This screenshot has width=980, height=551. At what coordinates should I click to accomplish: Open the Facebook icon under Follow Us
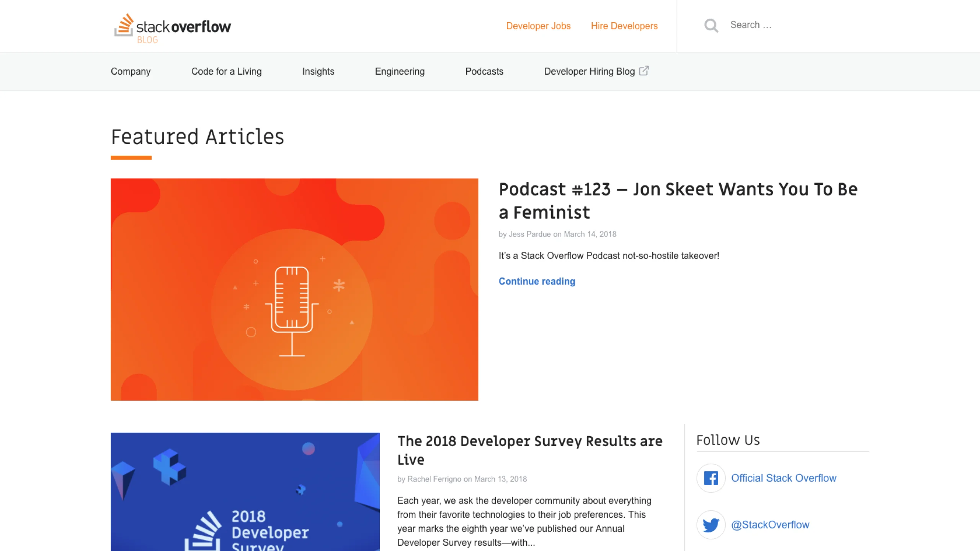711,478
